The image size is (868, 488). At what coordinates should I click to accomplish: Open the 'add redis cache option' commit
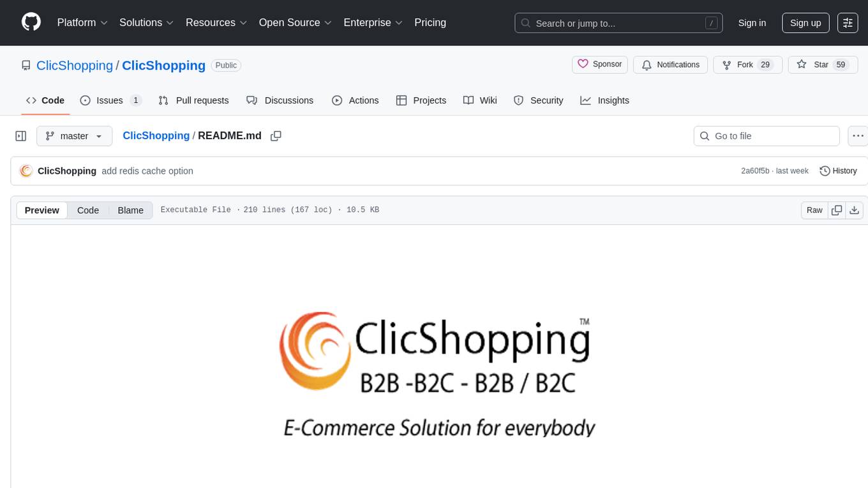pos(147,171)
